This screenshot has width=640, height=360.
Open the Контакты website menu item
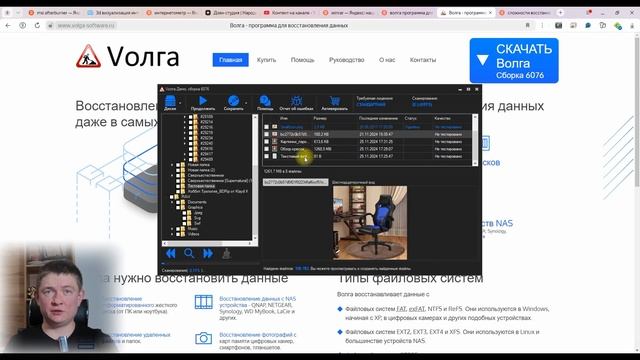point(423,60)
